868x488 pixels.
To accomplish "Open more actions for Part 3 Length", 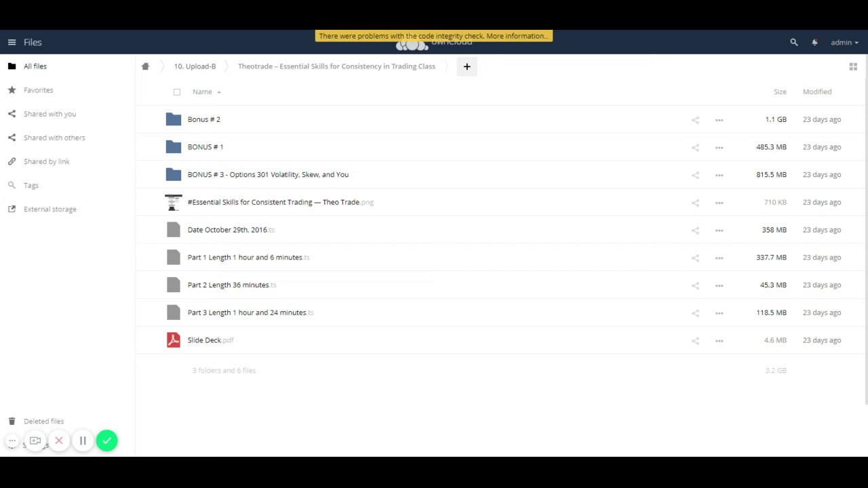I will tap(719, 313).
